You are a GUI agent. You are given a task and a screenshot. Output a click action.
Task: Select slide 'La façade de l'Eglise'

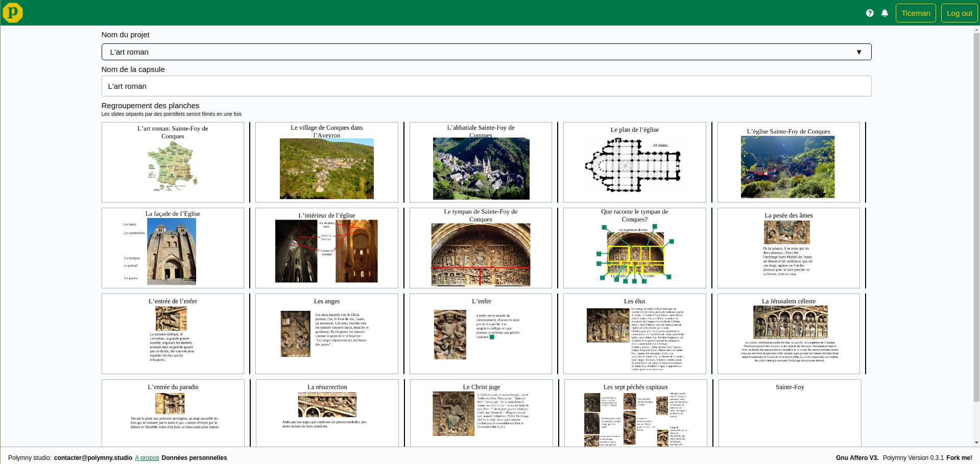click(173, 248)
